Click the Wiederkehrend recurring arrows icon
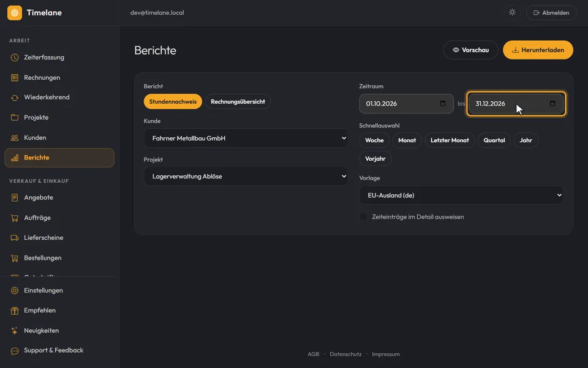Viewport: 588px width, 368px height. point(15,98)
